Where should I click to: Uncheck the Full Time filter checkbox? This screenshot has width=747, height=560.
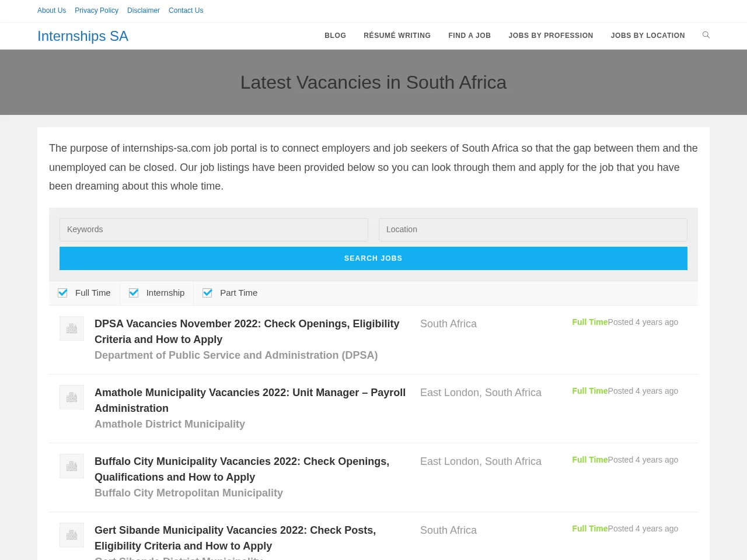[62, 293]
